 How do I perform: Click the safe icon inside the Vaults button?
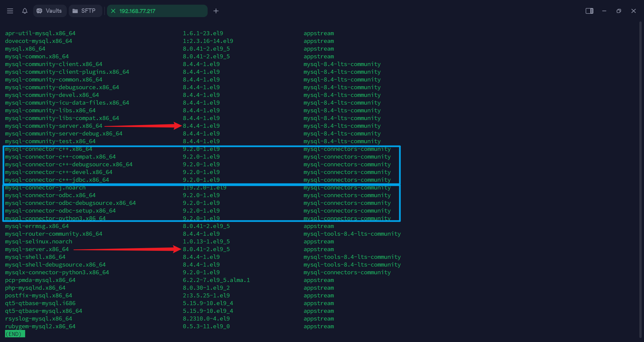[40, 11]
